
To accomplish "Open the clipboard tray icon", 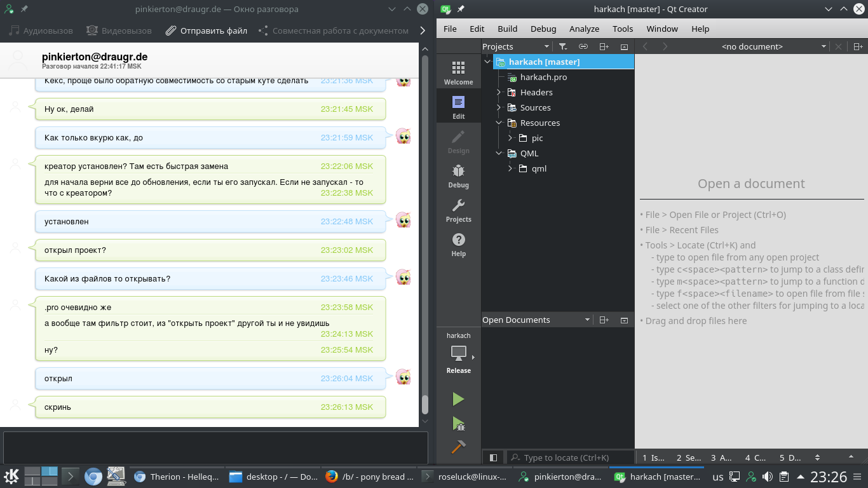I will tap(784, 477).
